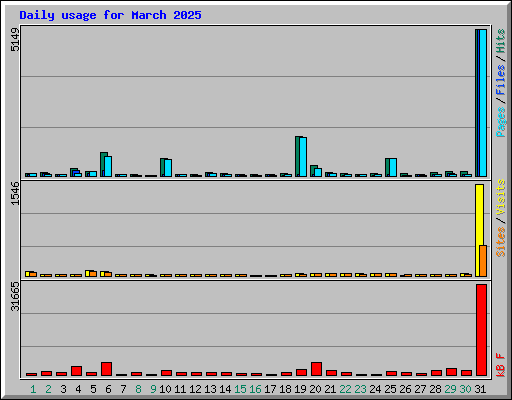The height and width of the screenshot is (400, 512).
Task: Click the cyan pages bar for day 20
Action: coord(318,172)
